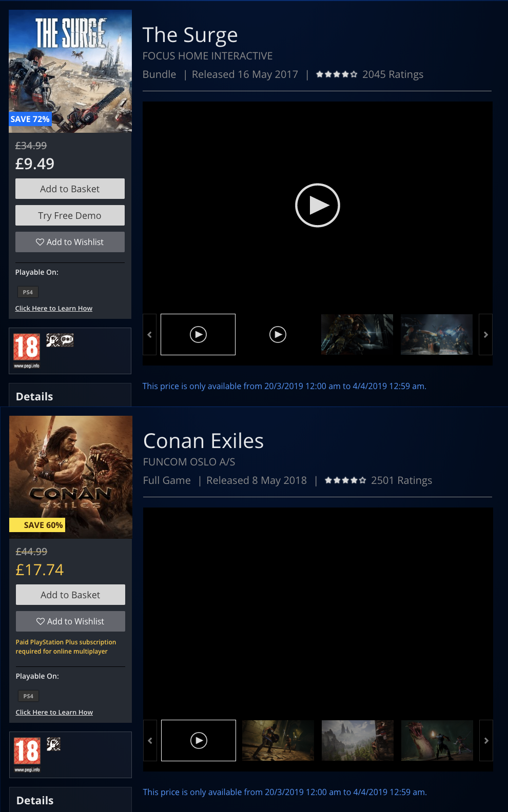Click The Surge star rating

[337, 74]
